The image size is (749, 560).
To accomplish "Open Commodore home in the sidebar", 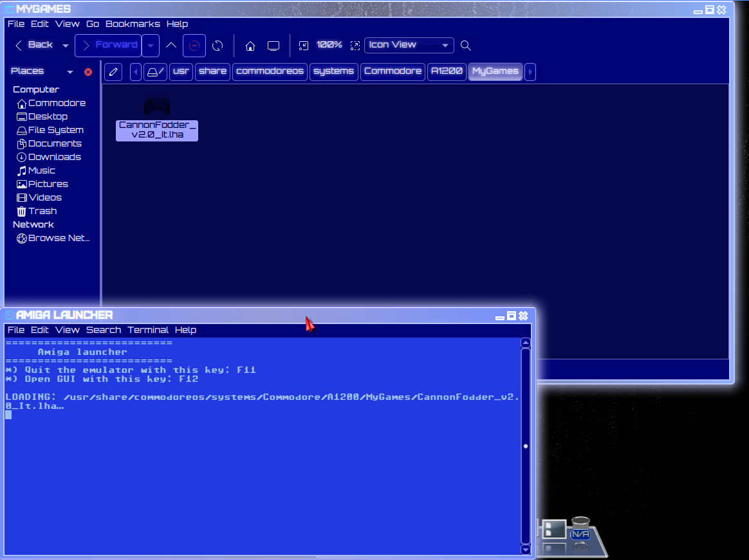I will pos(51,103).
